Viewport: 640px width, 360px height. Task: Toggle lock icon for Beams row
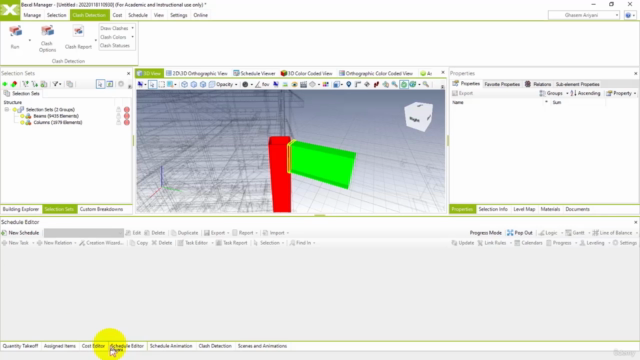pos(118,116)
